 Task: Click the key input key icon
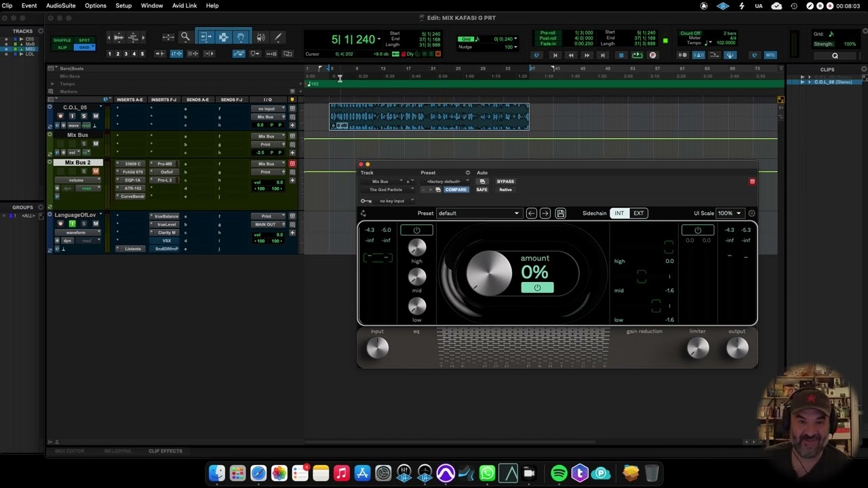coord(366,201)
